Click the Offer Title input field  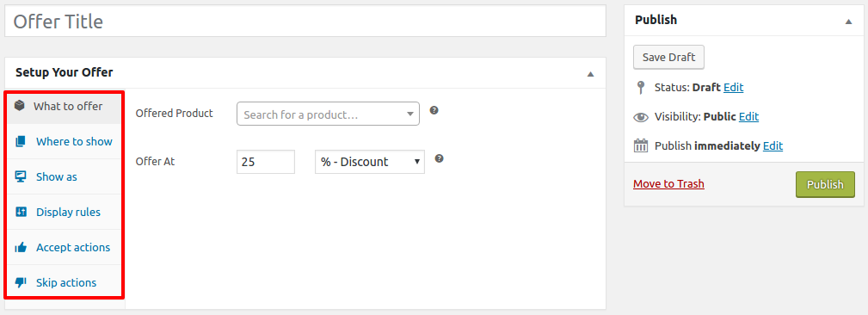tap(305, 22)
